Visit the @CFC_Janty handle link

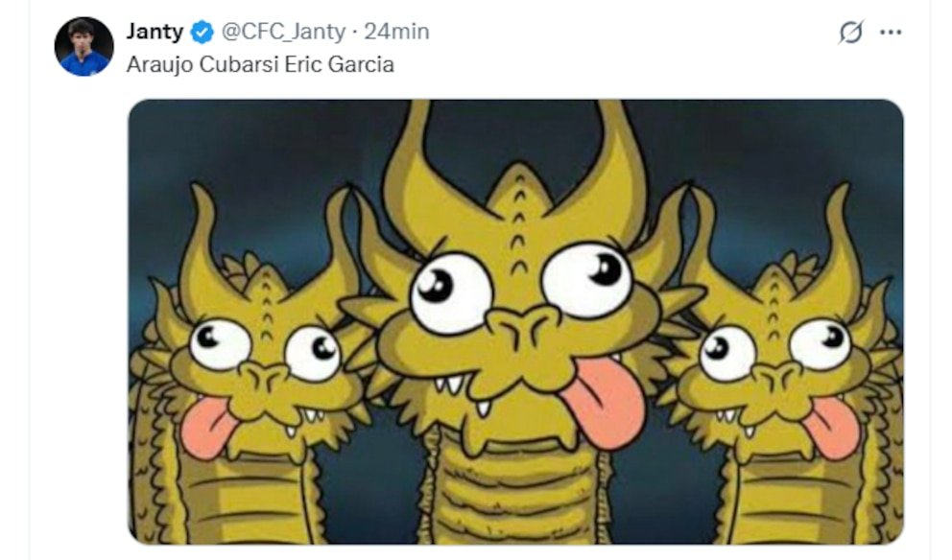coord(283,32)
